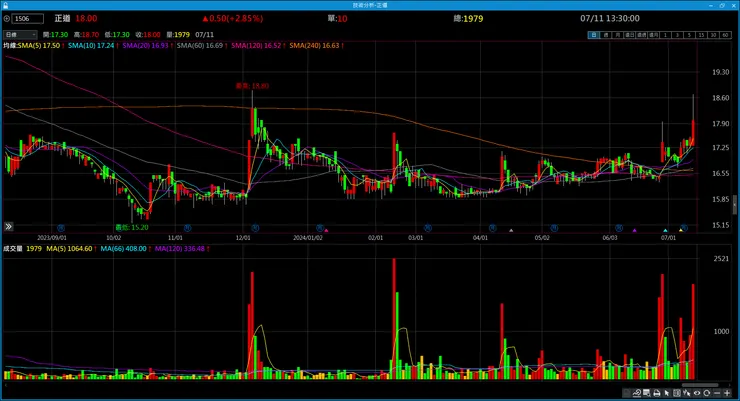Select the 60-minute period tab

coord(725,35)
